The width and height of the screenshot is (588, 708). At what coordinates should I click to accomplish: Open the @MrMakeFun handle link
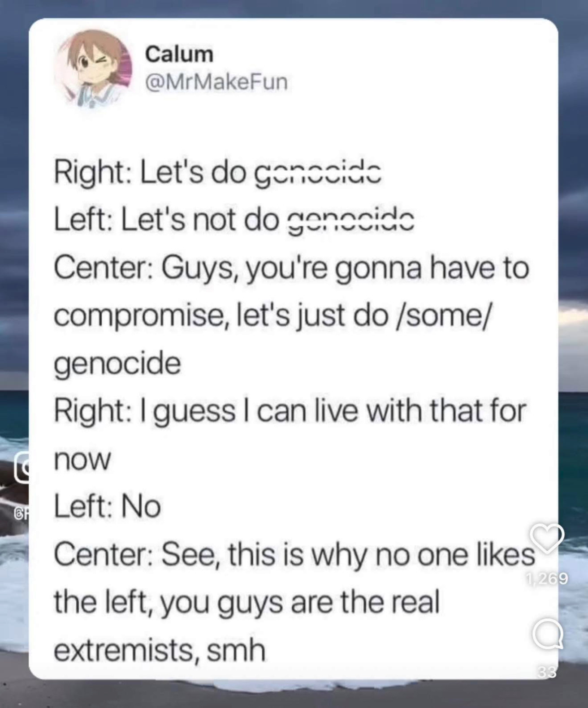click(x=216, y=82)
